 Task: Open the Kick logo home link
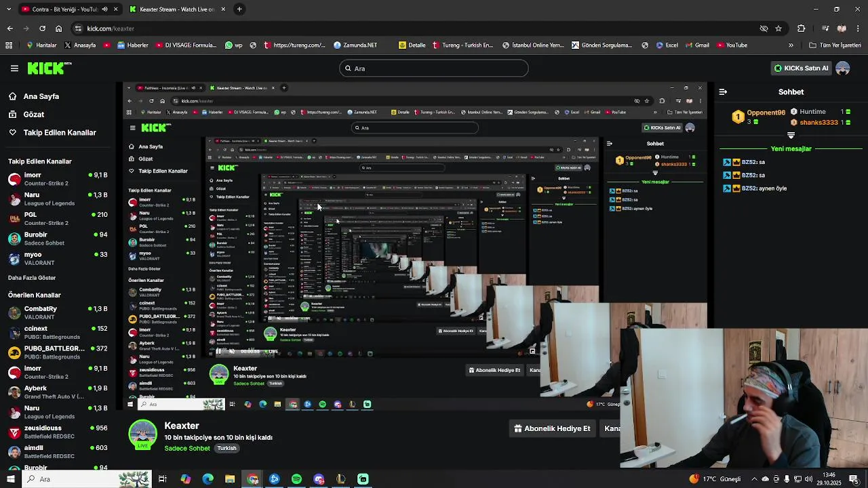click(x=50, y=68)
